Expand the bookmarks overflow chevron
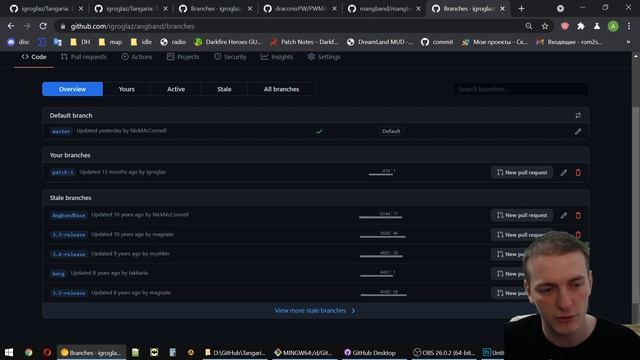Image resolution: width=640 pixels, height=360 pixels. (x=628, y=42)
